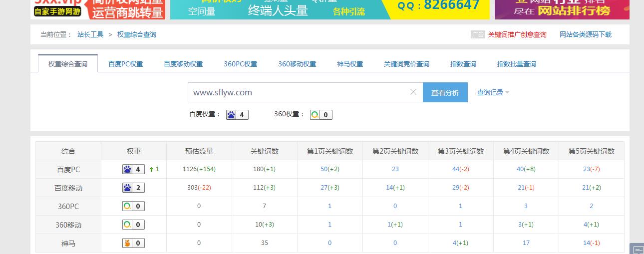Open 关键词推广创意查询 ad link
The height and width of the screenshot is (254, 644).
tap(517, 34)
